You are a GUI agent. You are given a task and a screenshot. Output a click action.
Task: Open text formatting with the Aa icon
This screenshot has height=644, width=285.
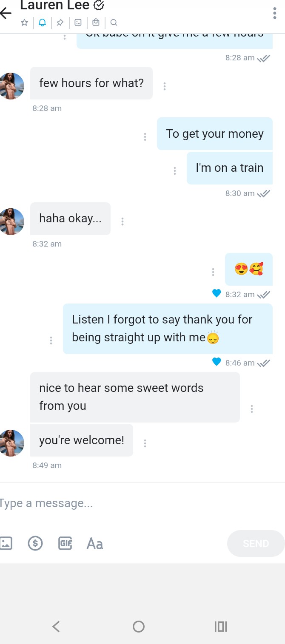click(94, 543)
